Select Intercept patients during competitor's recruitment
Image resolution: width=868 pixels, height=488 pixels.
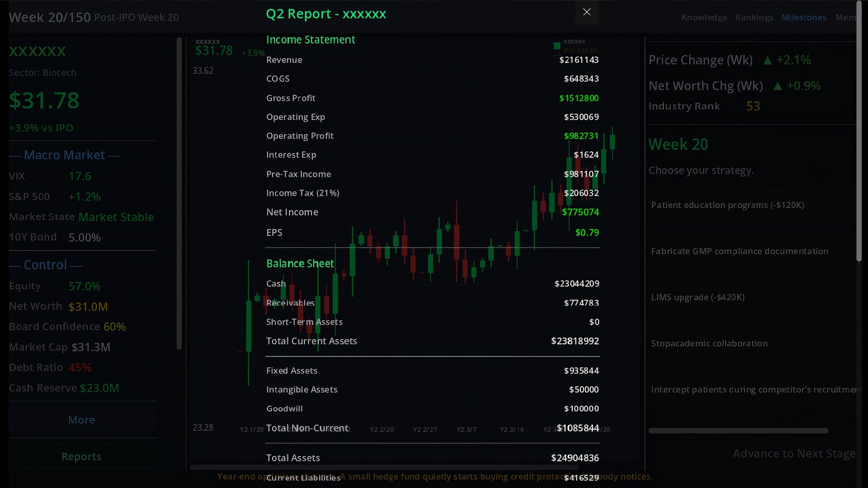pos(755,389)
